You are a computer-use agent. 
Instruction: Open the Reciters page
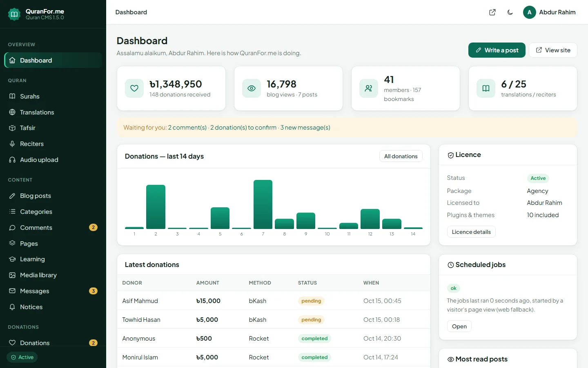coord(53,144)
